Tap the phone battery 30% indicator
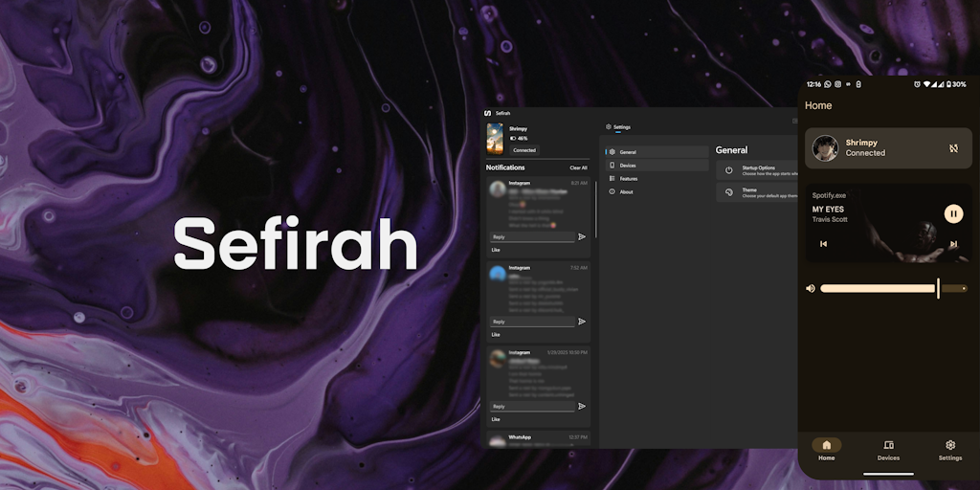 pyautogui.click(x=956, y=84)
